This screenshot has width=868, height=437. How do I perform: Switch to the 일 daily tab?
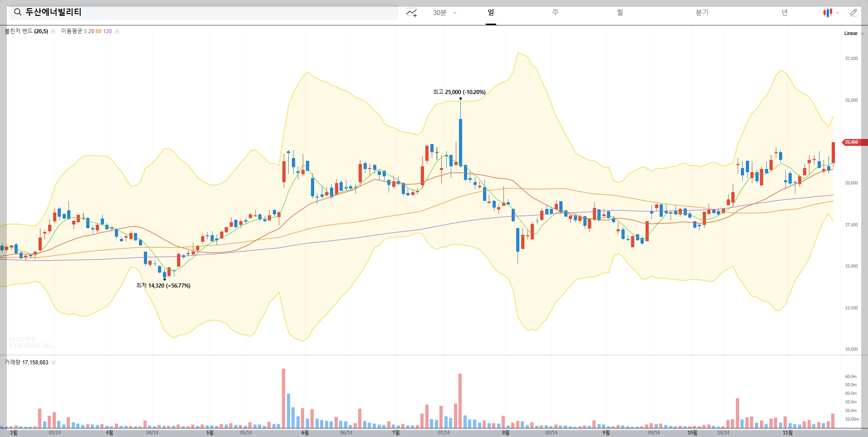(x=491, y=13)
